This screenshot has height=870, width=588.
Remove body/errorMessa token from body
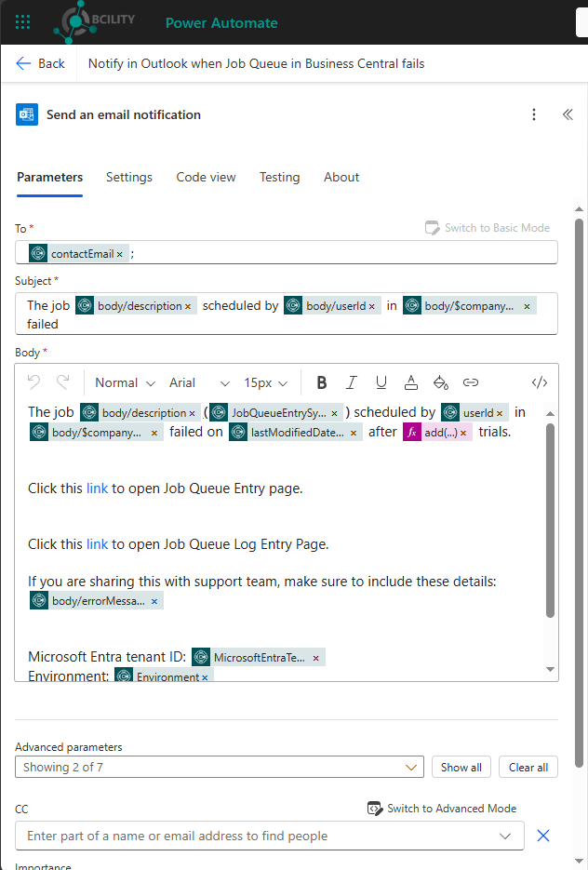click(154, 601)
